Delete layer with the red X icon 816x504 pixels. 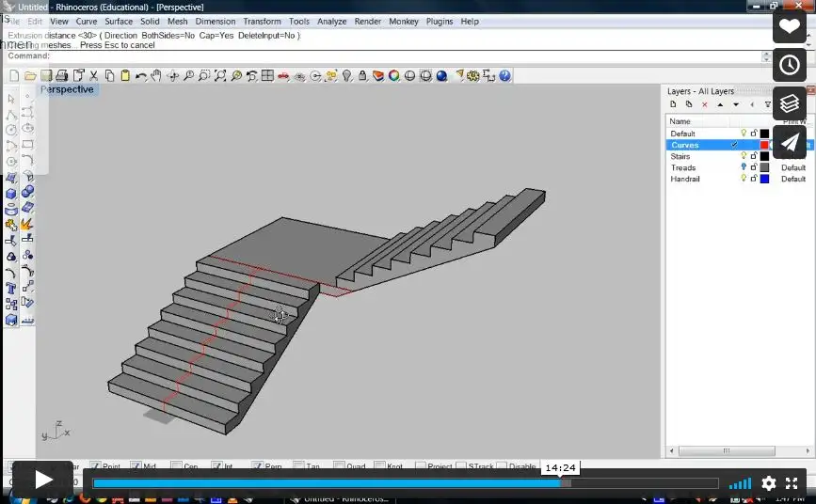click(x=705, y=104)
